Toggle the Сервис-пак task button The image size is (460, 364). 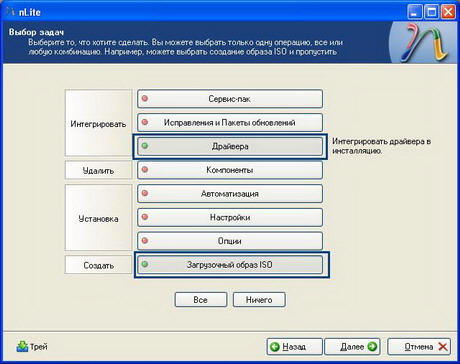click(x=230, y=99)
